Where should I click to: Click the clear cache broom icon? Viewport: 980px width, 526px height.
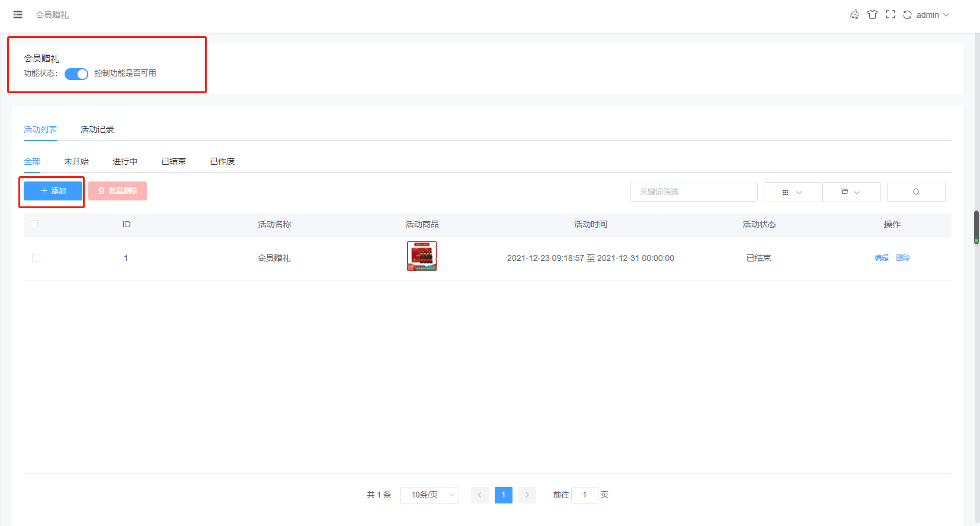(x=854, y=15)
